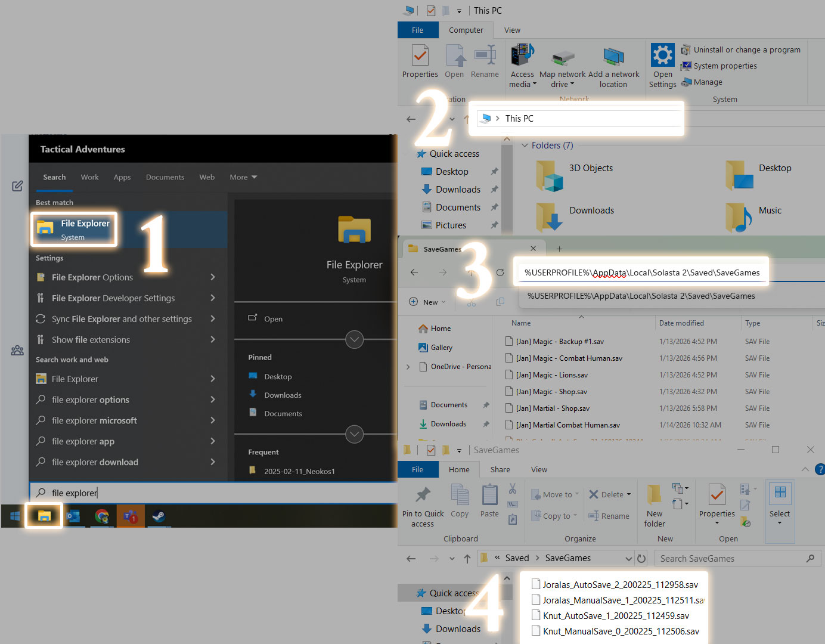Open Chrome from the taskbar
Image resolution: width=825 pixels, height=644 pixels.
click(x=102, y=516)
